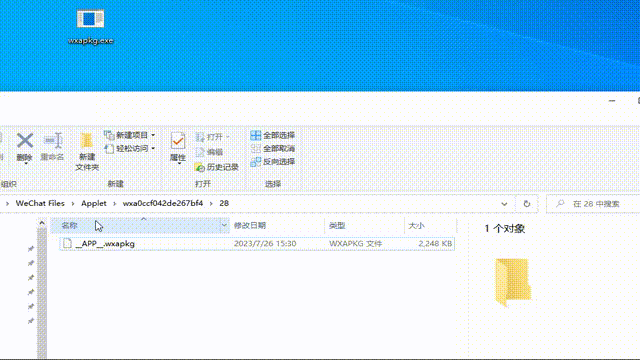Click Select none (全部取消)

click(x=272, y=149)
